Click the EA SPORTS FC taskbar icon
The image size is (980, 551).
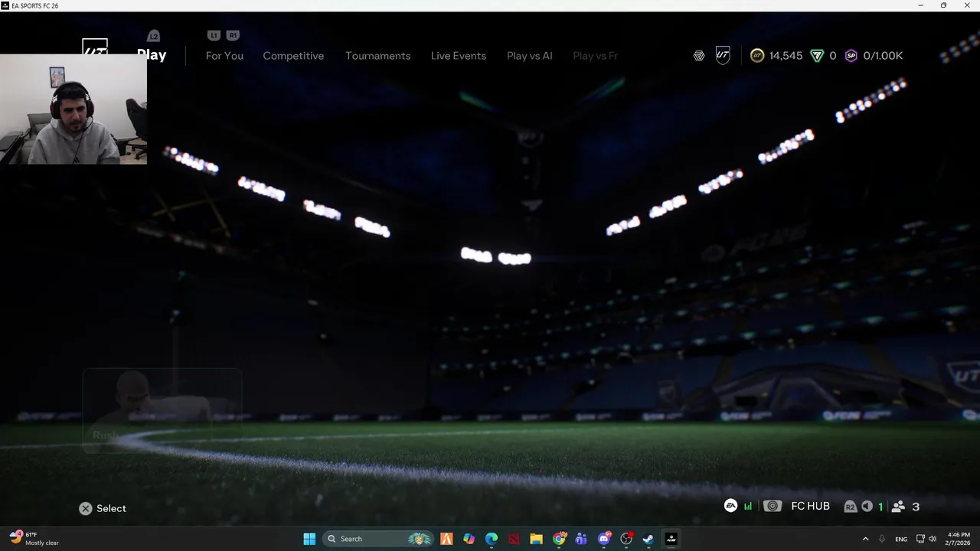(x=671, y=539)
